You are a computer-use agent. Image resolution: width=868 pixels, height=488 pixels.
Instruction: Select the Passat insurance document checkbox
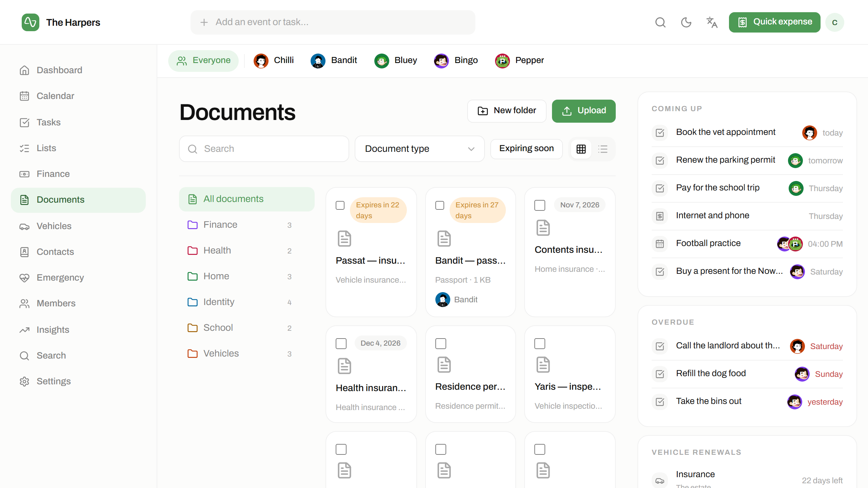340,205
